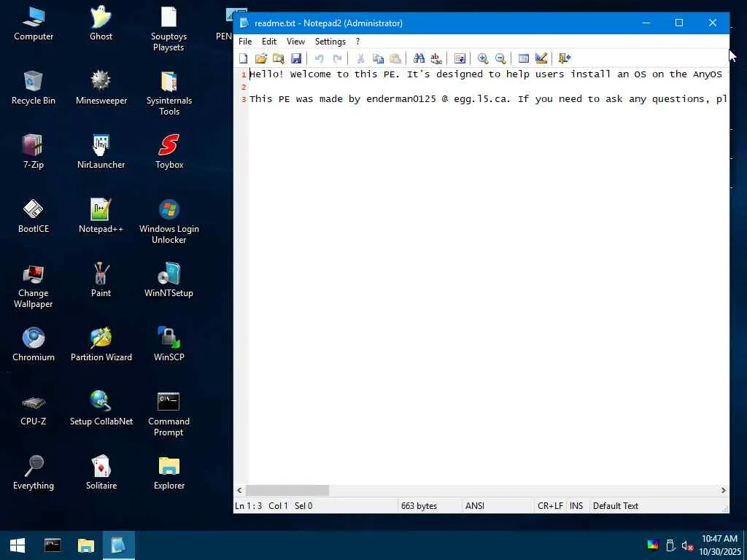The width and height of the screenshot is (747, 560).
Task: Open Find with the binoculars icon
Action: pyautogui.click(x=419, y=58)
